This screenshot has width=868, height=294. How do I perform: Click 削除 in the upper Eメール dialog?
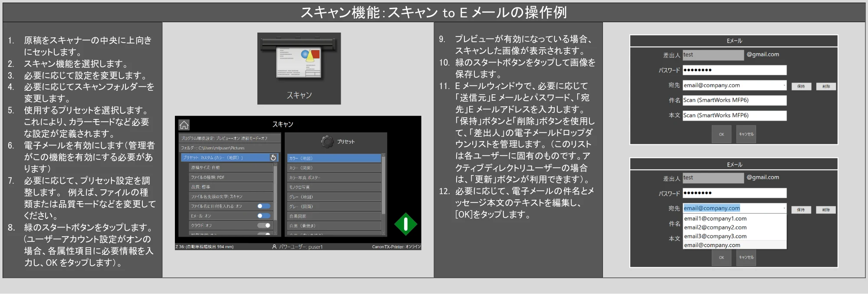[x=826, y=86]
